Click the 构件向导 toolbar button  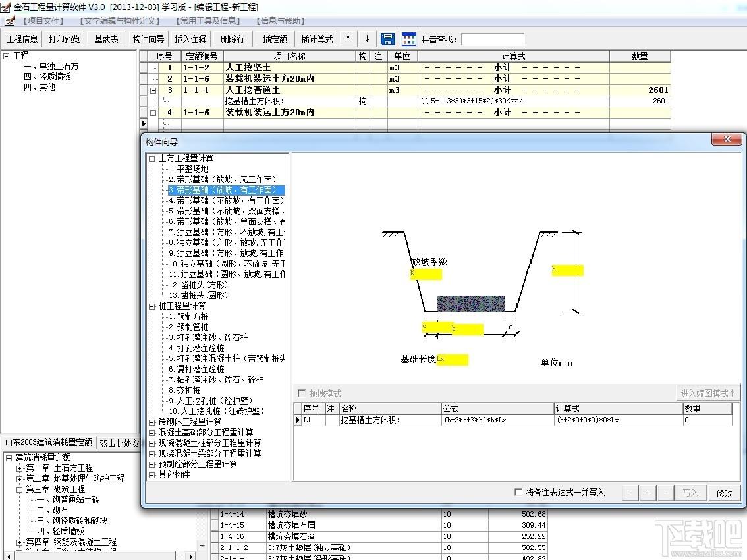tap(148, 39)
